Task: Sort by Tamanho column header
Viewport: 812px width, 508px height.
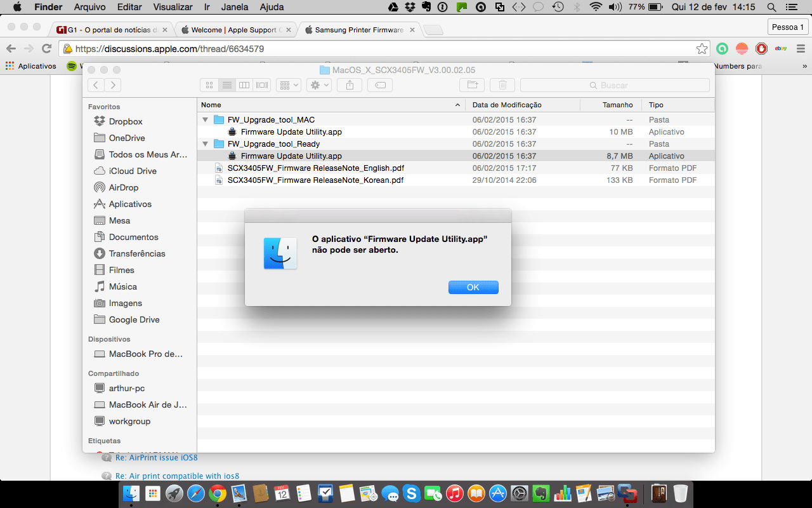Action: 612,105
